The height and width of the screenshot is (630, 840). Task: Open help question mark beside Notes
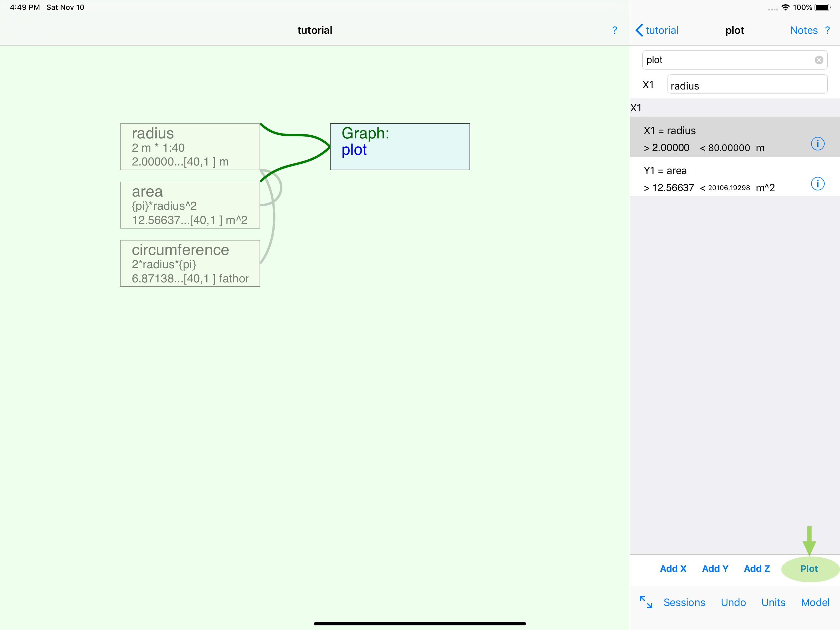pos(827,30)
